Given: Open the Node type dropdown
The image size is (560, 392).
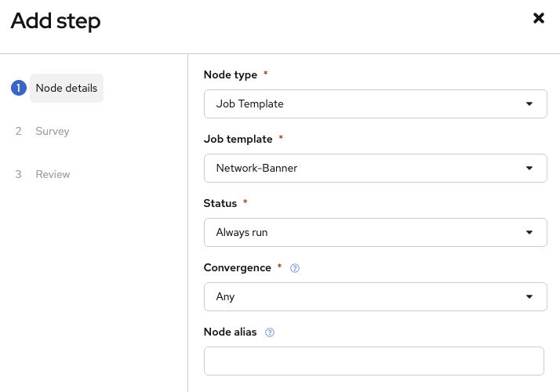Looking at the screenshot, I should pyautogui.click(x=376, y=104).
